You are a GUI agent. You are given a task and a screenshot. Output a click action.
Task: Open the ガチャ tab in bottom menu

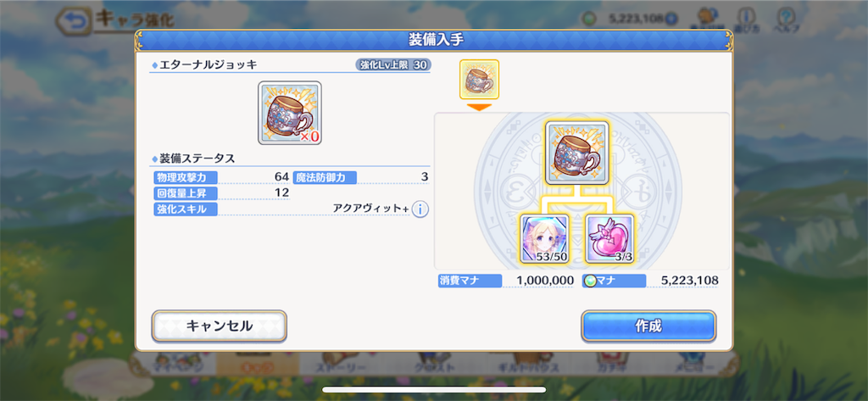[x=612, y=365]
